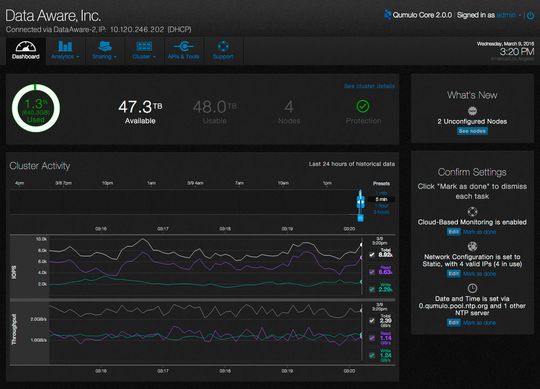Expand the Analytics dropdown menu

pos(65,51)
